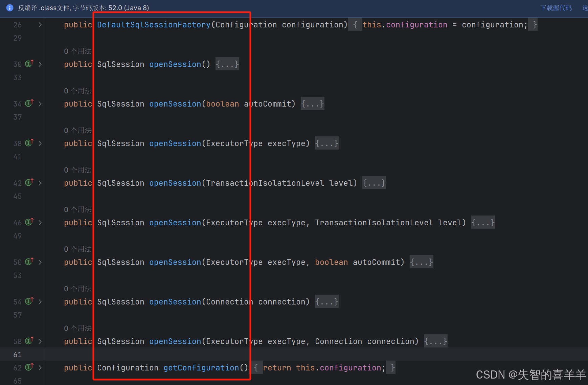Expand the fold chevron on line 58
Screen dimensions: 588x385
[x=40, y=341]
